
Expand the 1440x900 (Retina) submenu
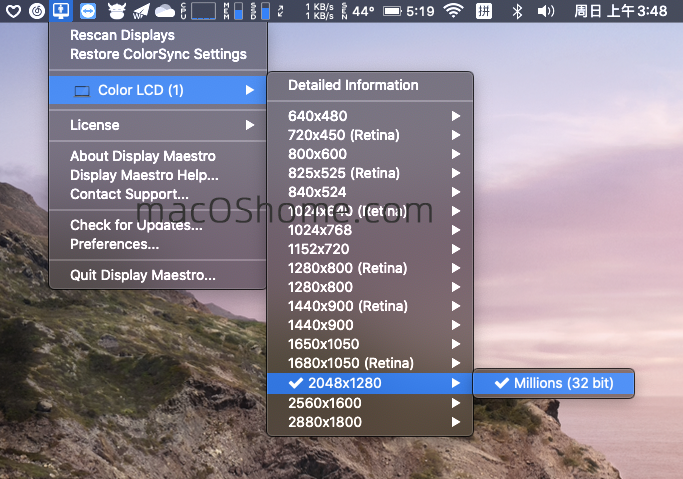click(x=370, y=306)
